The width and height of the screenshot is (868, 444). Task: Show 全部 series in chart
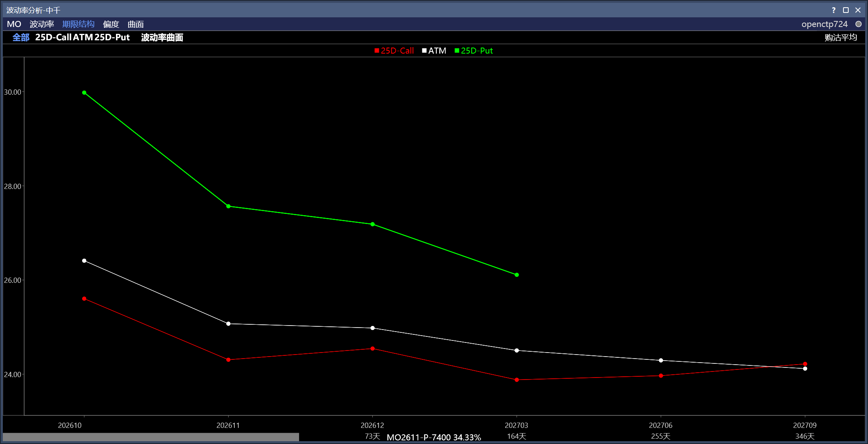pyautogui.click(x=21, y=37)
